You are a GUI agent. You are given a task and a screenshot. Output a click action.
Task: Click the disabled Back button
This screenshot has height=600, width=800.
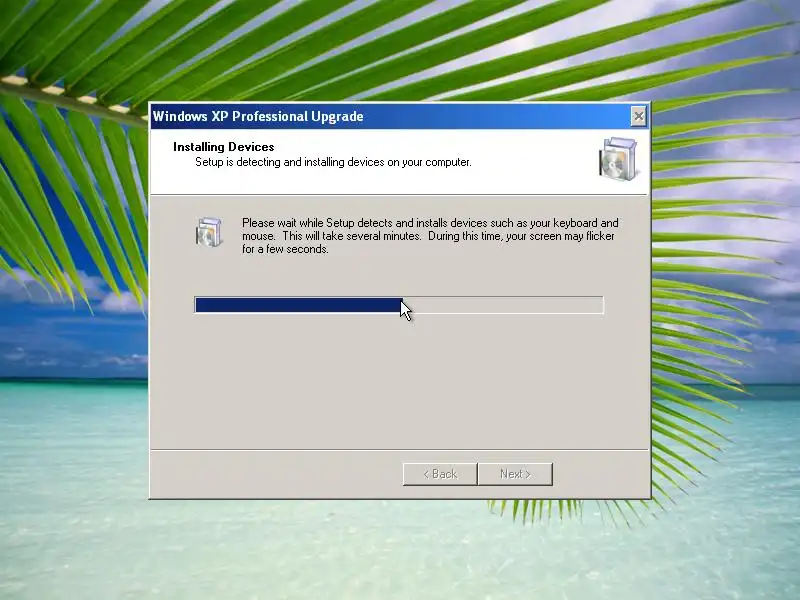click(440, 474)
